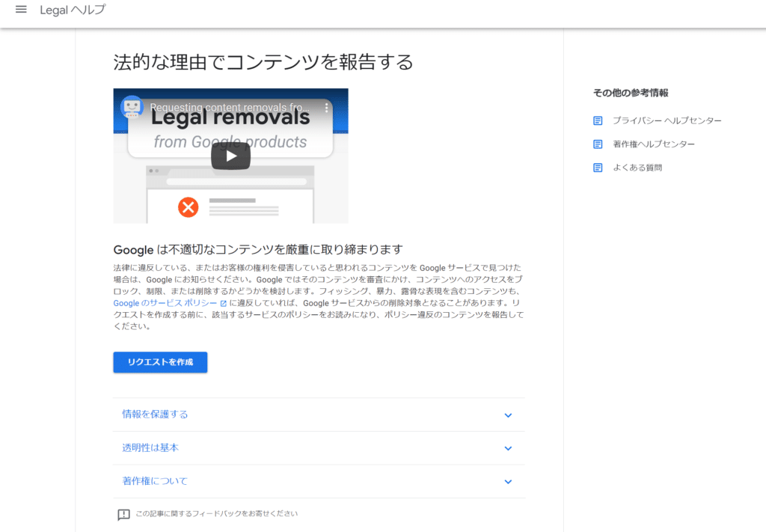This screenshot has height=532, width=766.
Task: Open この記事に関するフィードバック link
Action: tap(217, 514)
